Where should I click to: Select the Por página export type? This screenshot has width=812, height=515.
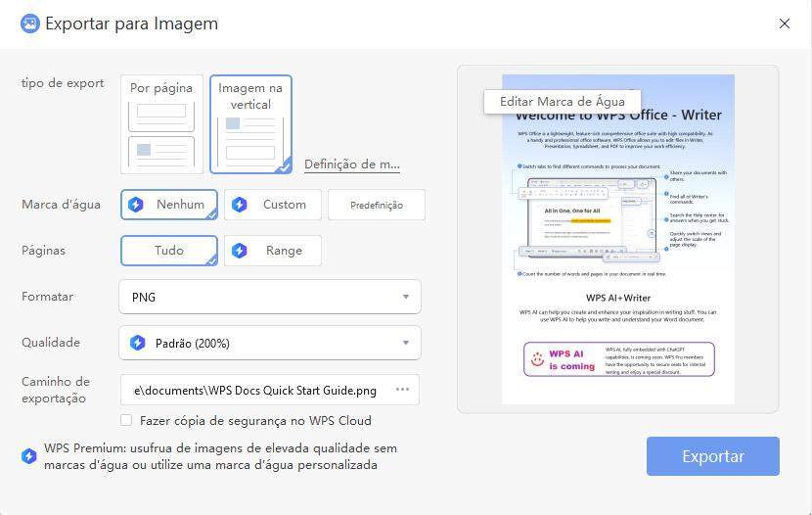click(x=161, y=124)
